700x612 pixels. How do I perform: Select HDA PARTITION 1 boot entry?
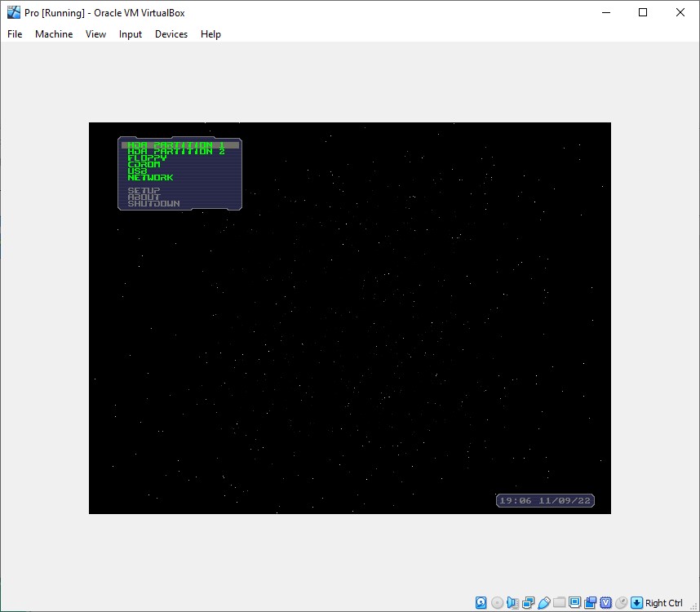pos(180,145)
